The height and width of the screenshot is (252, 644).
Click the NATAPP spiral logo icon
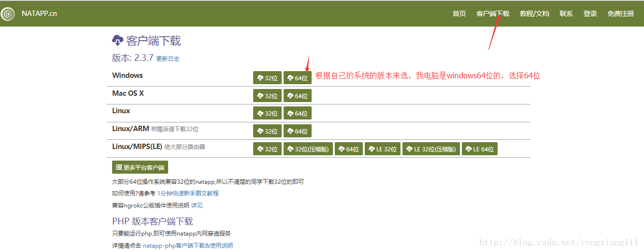click(x=8, y=14)
